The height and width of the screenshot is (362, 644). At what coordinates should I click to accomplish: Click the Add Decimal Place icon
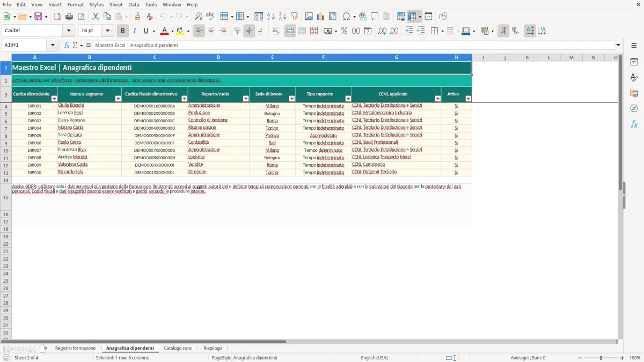[382, 31]
